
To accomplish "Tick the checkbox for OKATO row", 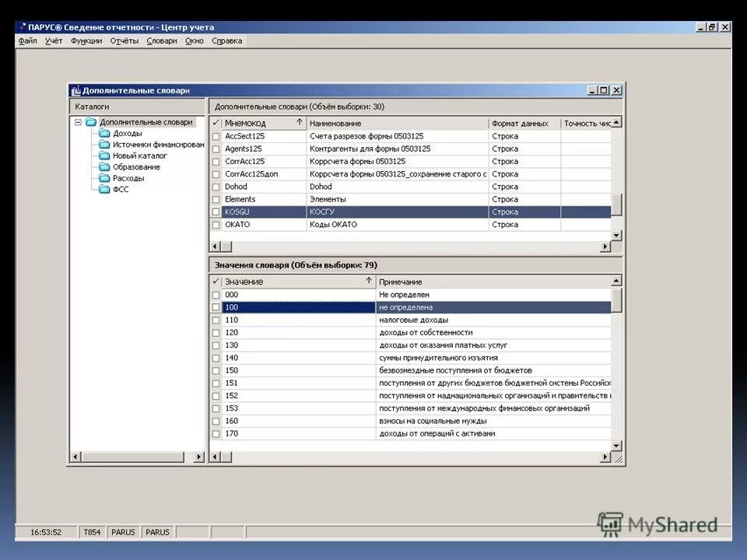I will point(216,225).
